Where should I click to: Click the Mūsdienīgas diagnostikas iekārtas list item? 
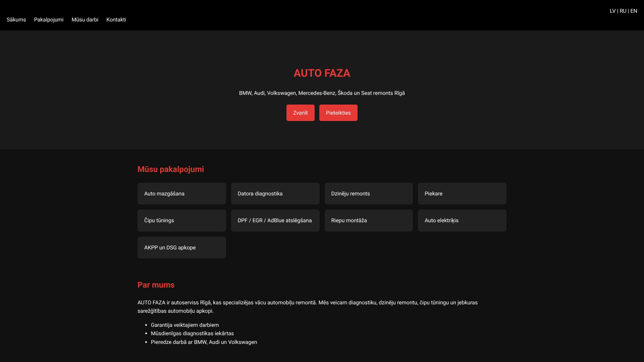click(192, 334)
